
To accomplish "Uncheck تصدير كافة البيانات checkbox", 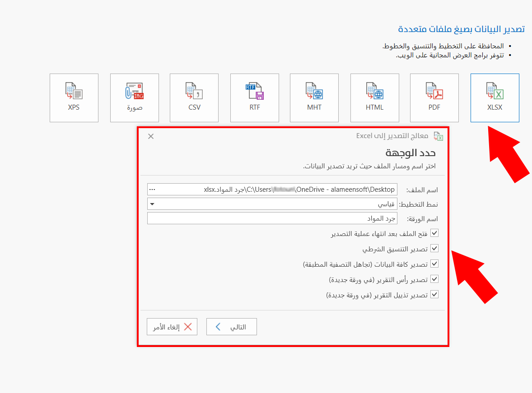I will pos(434,264).
